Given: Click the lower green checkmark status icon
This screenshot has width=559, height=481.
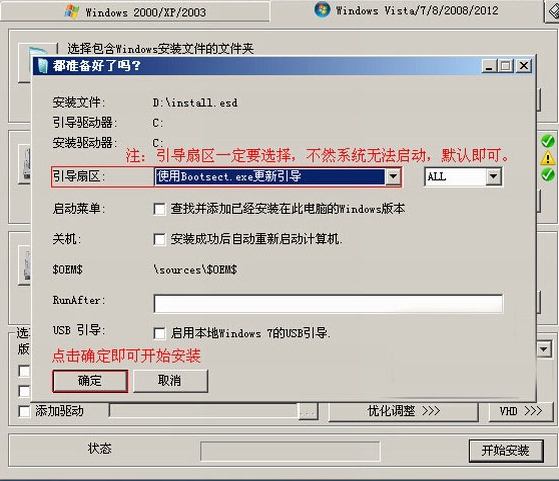Looking at the screenshot, I should 548,174.
